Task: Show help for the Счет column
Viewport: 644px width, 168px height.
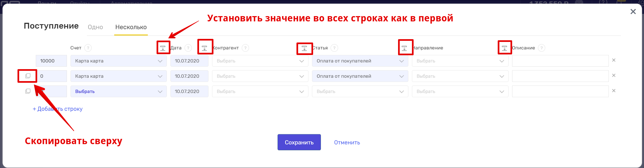Action: [88, 48]
